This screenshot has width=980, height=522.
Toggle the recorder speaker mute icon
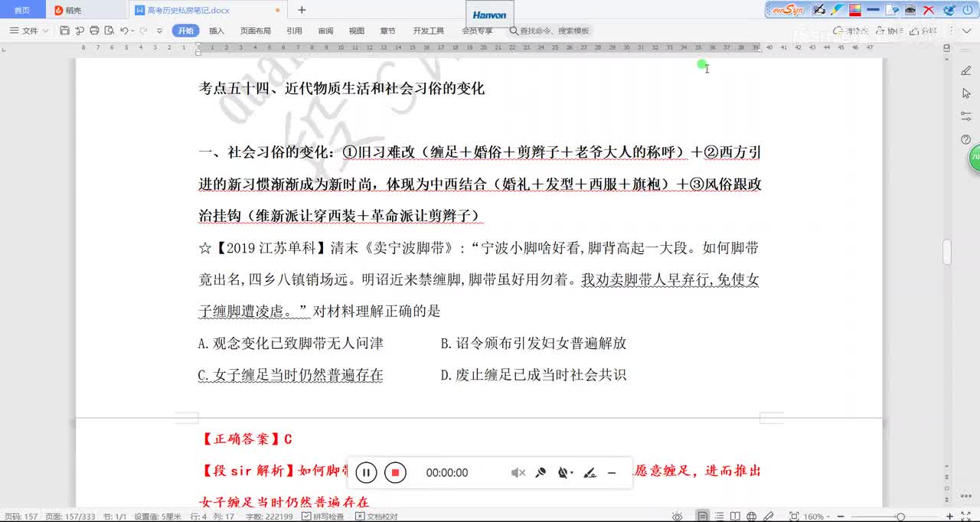[518, 473]
